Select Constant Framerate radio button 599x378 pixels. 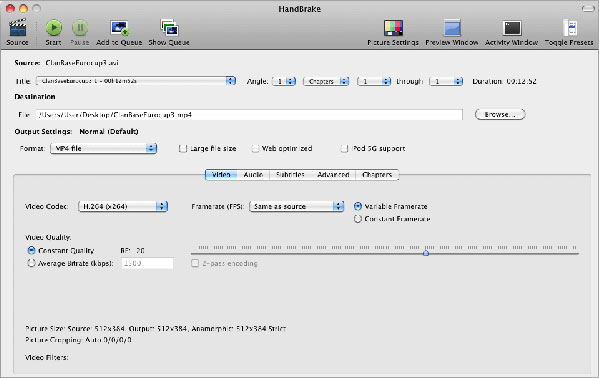358,219
